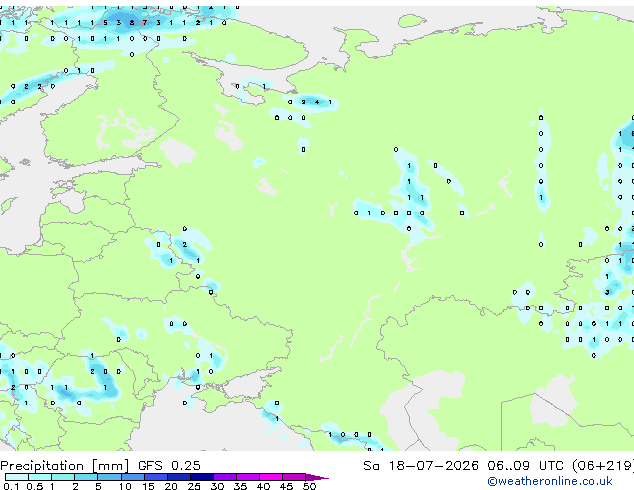Click the precipitation value "4" on map
Image resolution: width=634 pixels, height=490 pixels.
(317, 102)
